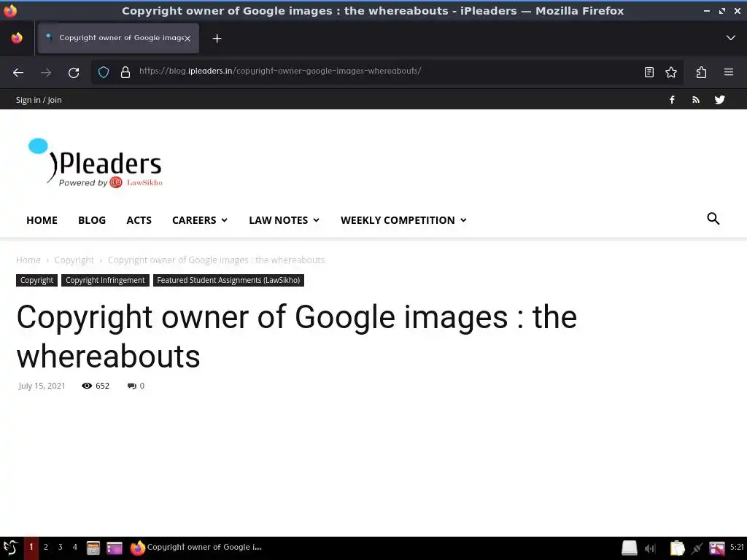Switch to workspace 3 in taskbar

(x=60, y=547)
